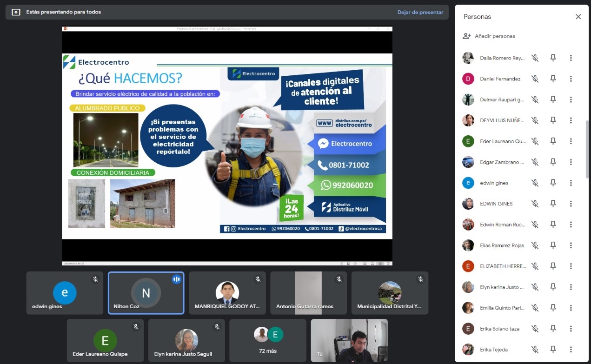Viewport: 591px width, 364px height.
Task: Pin uppercase EDWIN GINES to screen
Action: click(553, 204)
